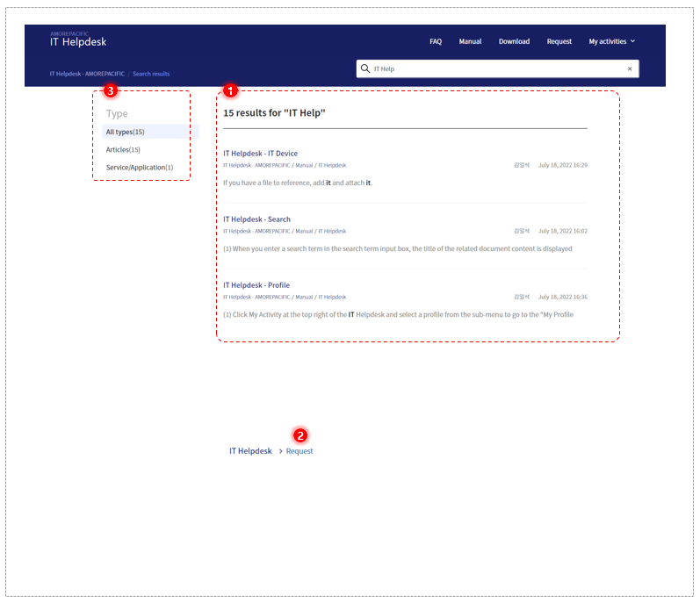Image resolution: width=700 pixels, height=603 pixels.
Task: Open IT Helpdesk - Profile result
Action: click(256, 285)
